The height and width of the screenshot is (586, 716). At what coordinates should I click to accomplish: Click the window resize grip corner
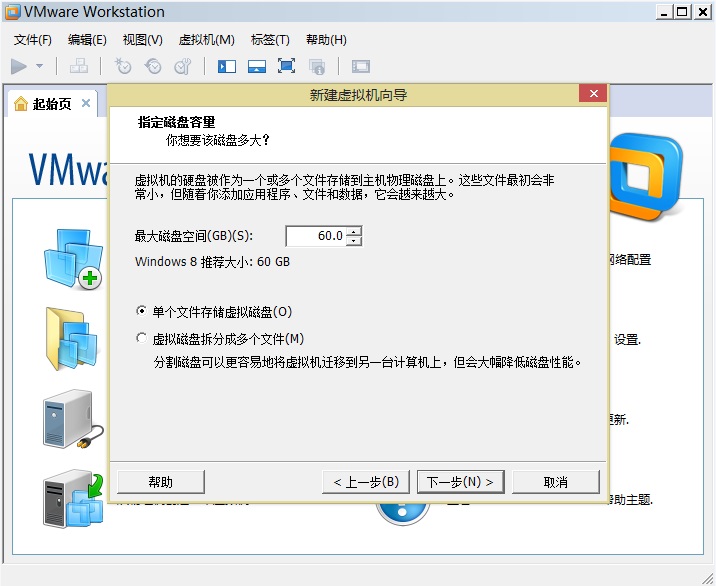707,577
